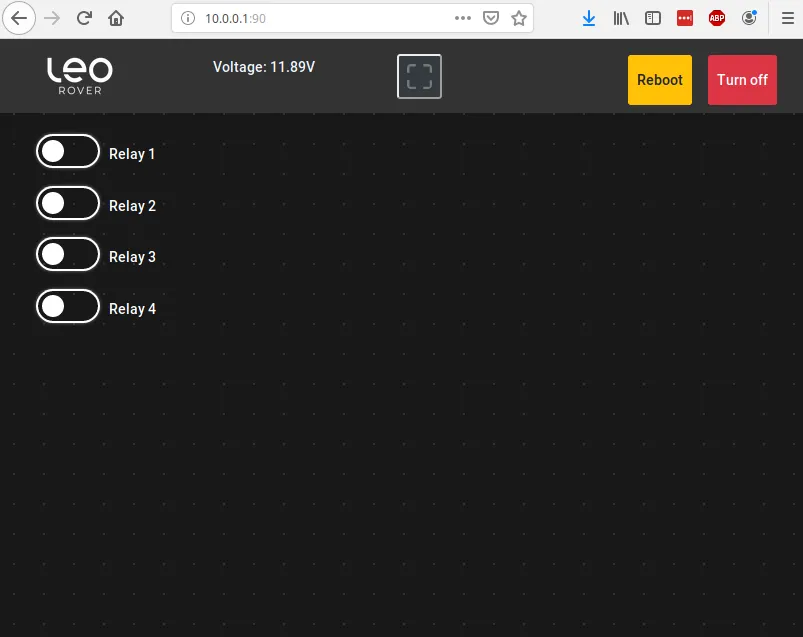
Task: Bookmark this page with the star icon
Action: click(x=519, y=18)
